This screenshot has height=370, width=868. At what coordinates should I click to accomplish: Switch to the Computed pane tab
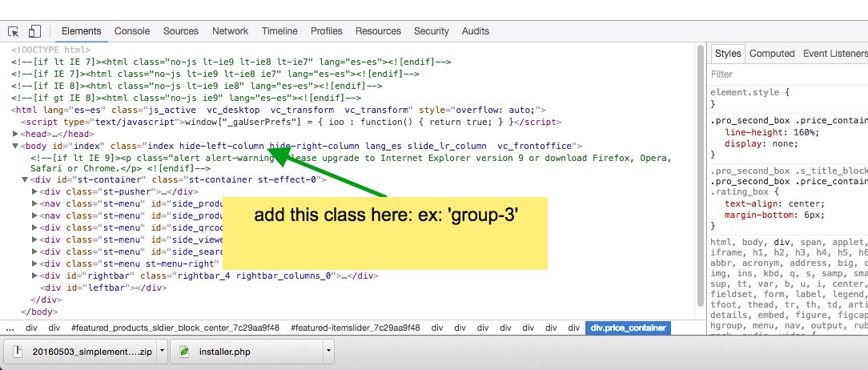(772, 54)
